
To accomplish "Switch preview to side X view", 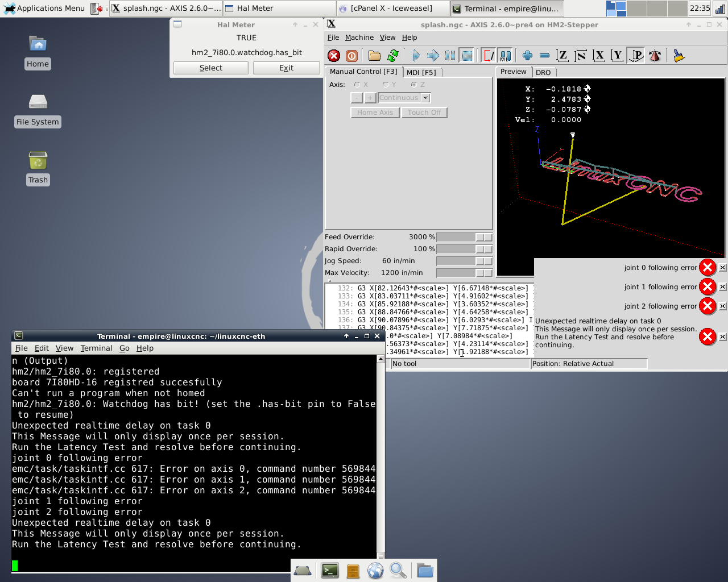I will click(599, 56).
